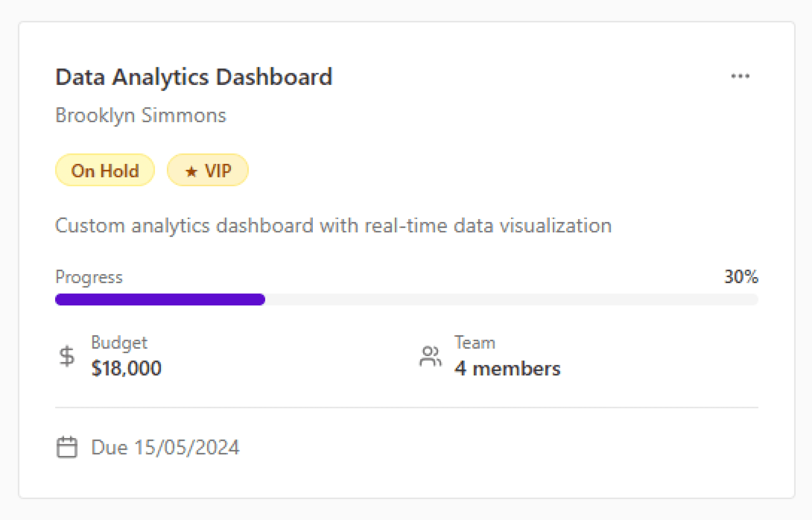Viewport: 812px width, 520px height.
Task: Click the star icon in VIP badge
Action: (x=191, y=171)
